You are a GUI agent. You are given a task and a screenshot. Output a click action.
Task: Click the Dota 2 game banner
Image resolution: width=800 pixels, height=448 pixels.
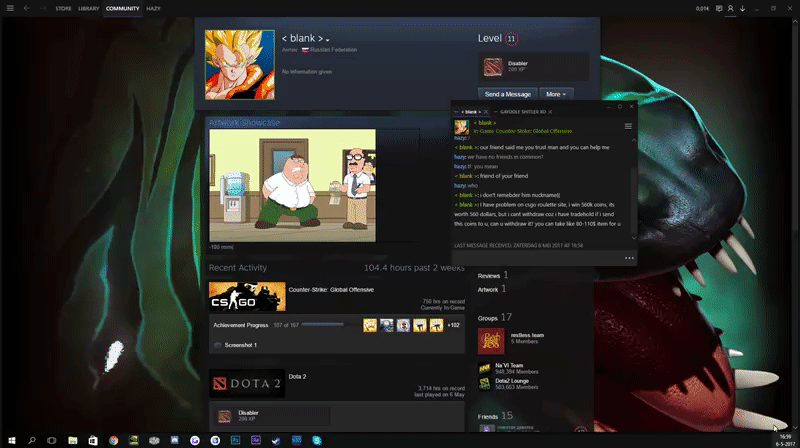click(247, 383)
